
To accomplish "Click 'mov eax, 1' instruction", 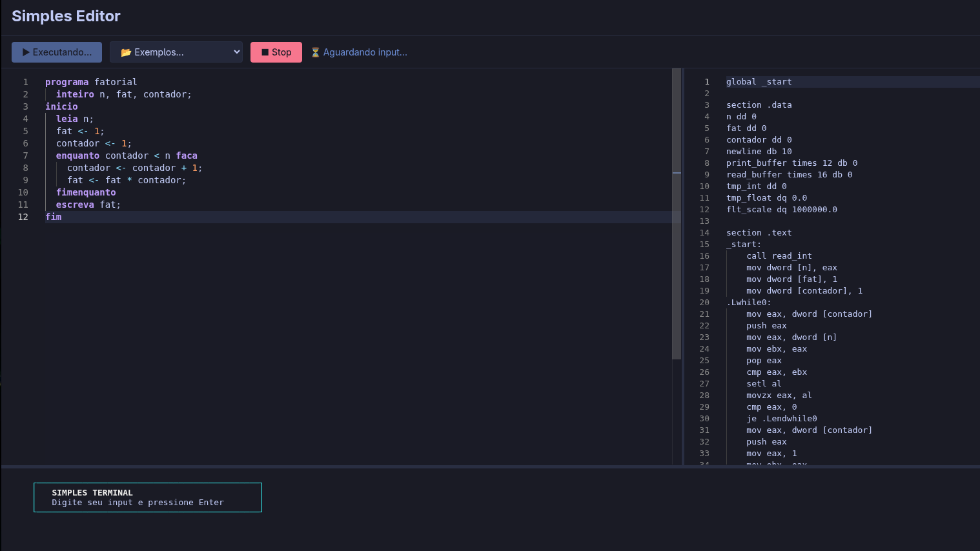I will pyautogui.click(x=771, y=454).
